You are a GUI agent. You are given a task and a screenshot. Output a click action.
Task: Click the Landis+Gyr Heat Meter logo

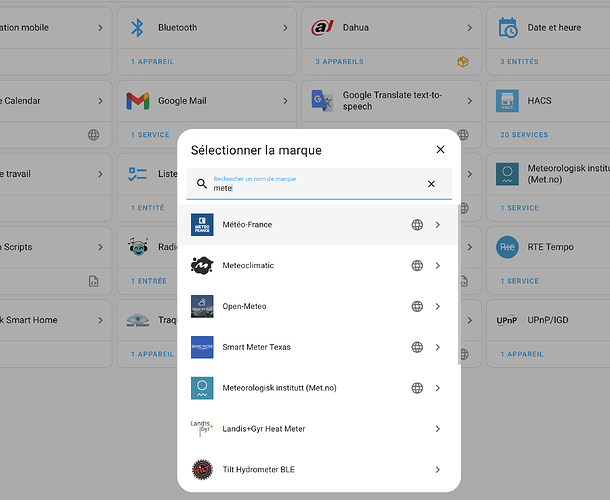click(x=202, y=428)
